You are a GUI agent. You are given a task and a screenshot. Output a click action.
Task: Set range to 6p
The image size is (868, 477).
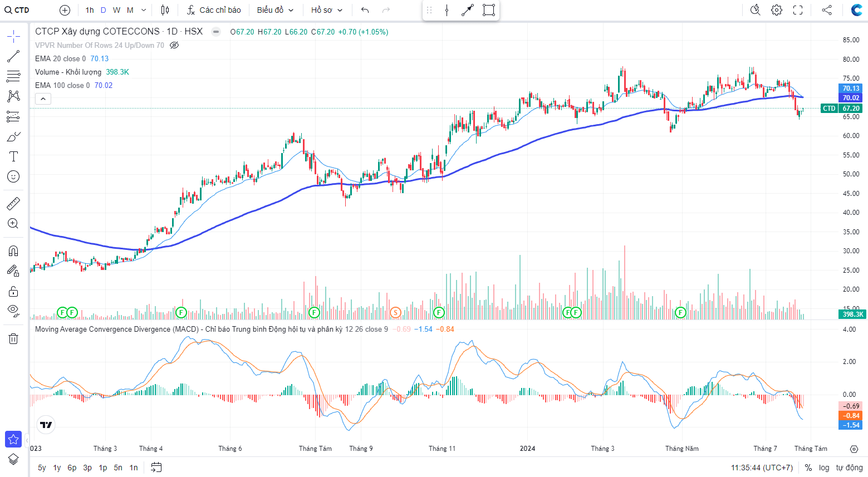[72, 468]
